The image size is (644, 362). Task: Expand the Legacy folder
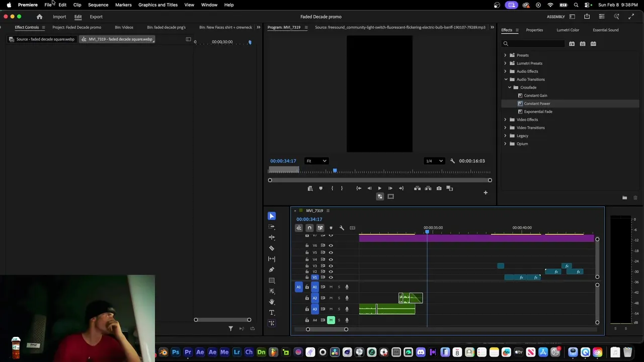pos(505,136)
